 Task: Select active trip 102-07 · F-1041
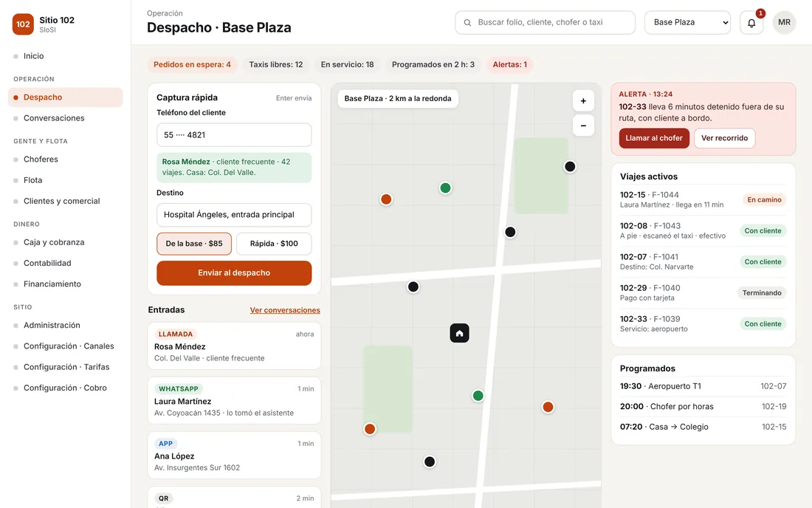click(x=703, y=262)
